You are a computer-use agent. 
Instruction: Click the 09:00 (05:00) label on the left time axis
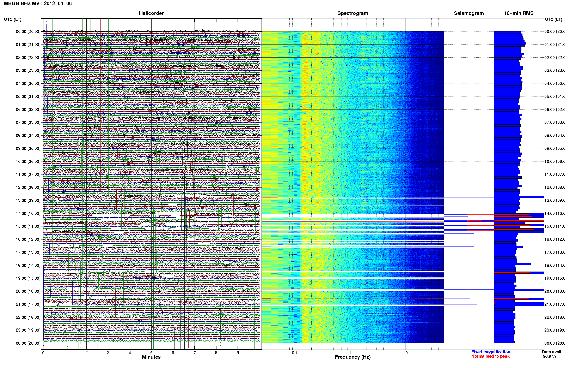coord(28,148)
